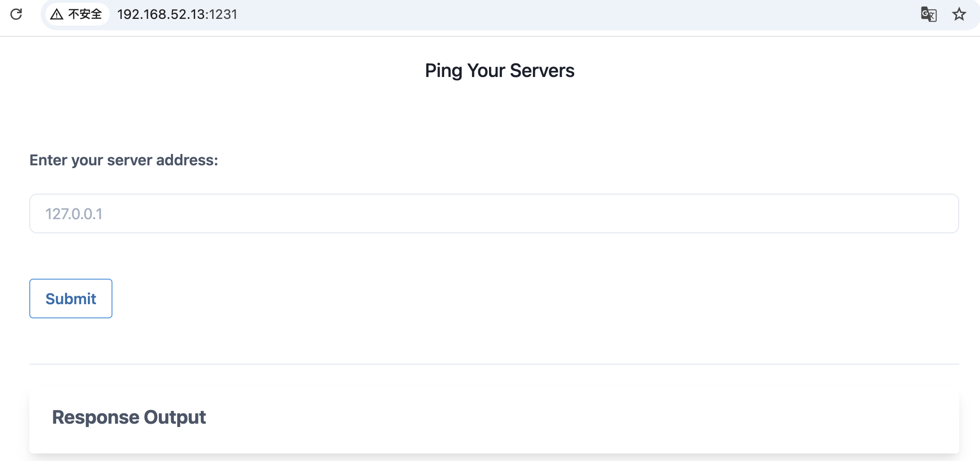The image size is (980, 461).
Task: Click the horizontal divider below Submit
Action: coord(494,364)
